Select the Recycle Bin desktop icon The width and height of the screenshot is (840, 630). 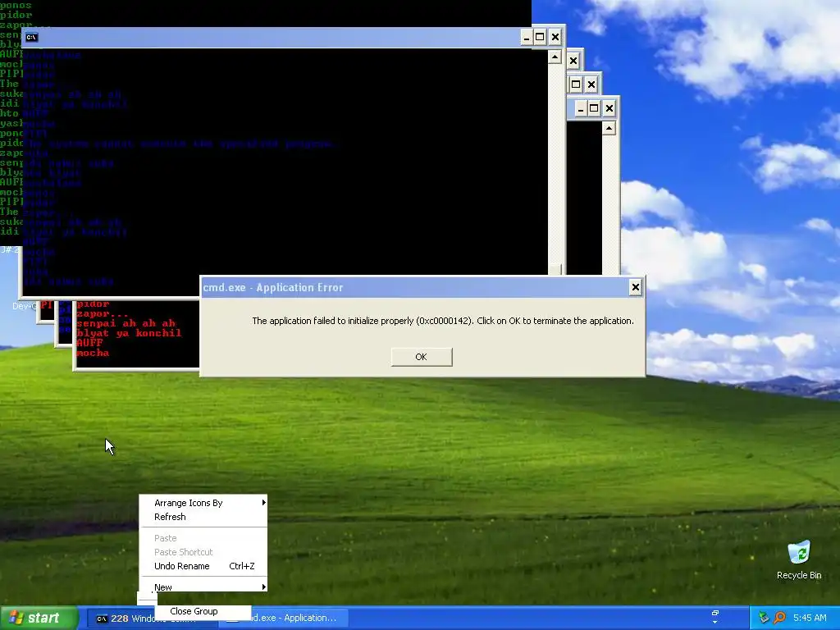click(x=799, y=559)
